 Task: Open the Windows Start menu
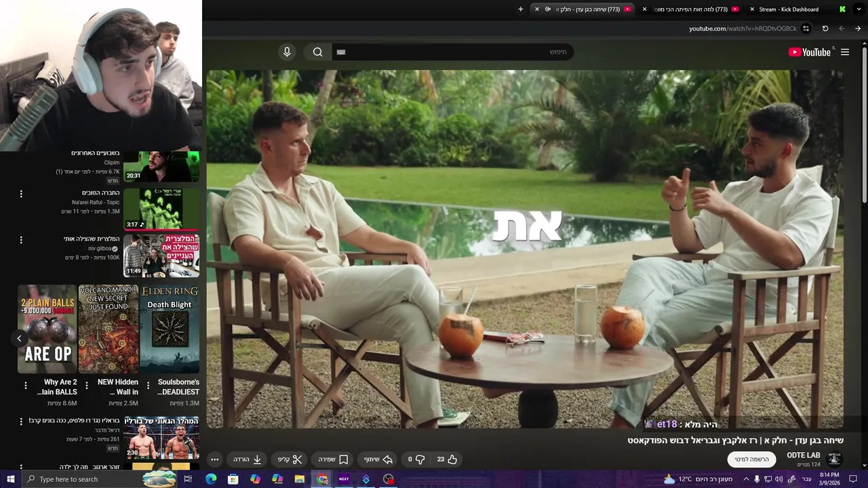(10, 479)
